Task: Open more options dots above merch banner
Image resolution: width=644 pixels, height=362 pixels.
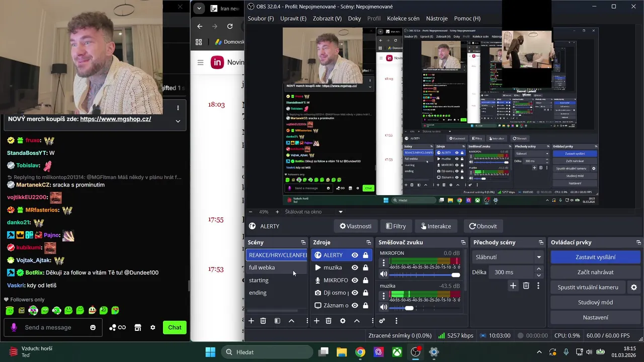Action: tap(178, 108)
